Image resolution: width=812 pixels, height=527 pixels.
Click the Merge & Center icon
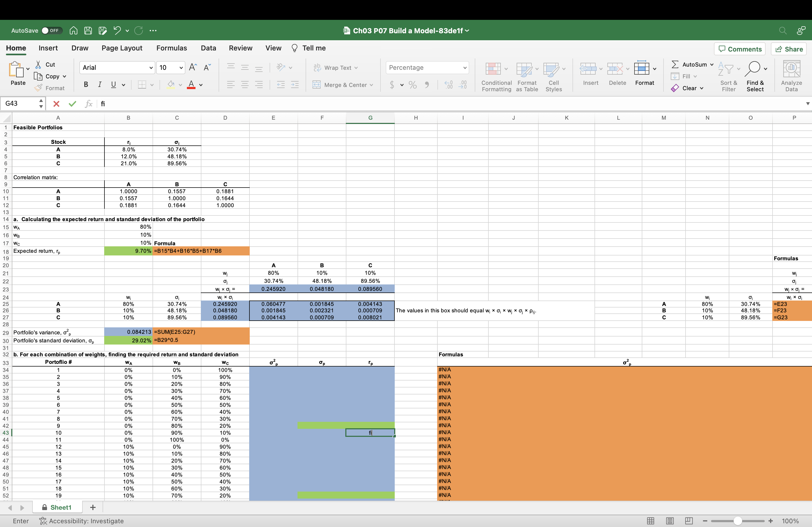click(317, 85)
